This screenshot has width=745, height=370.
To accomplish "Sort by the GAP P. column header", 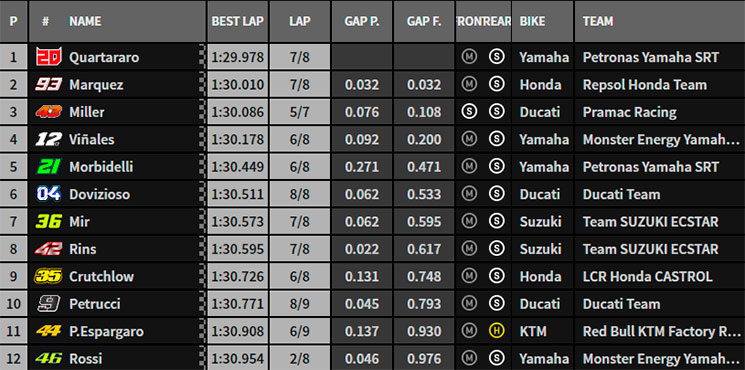I will 362,21.
